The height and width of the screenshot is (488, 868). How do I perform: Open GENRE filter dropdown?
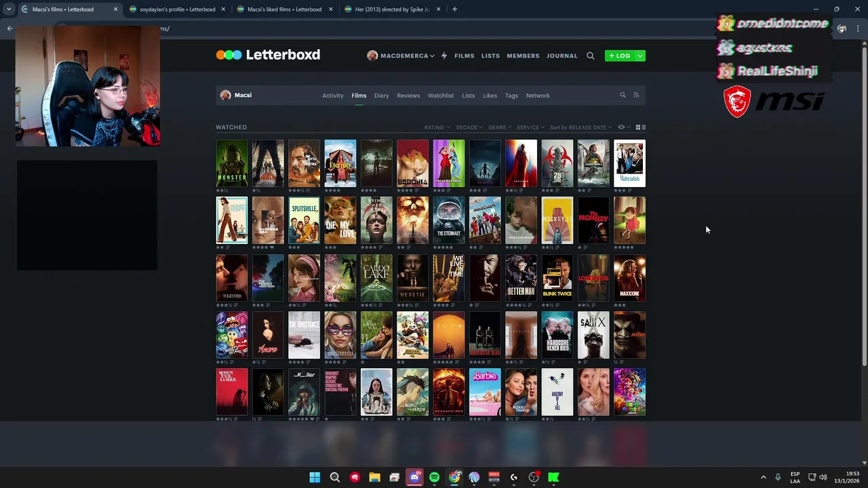500,127
